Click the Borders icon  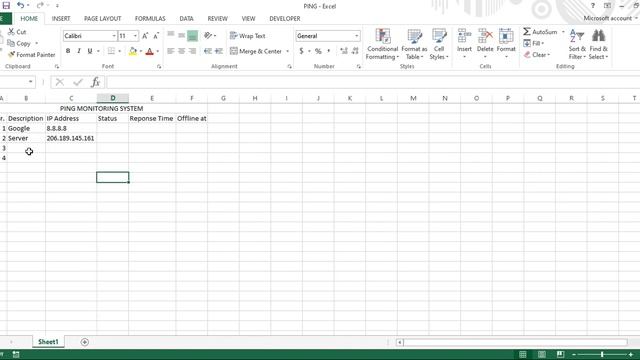tap(111, 51)
